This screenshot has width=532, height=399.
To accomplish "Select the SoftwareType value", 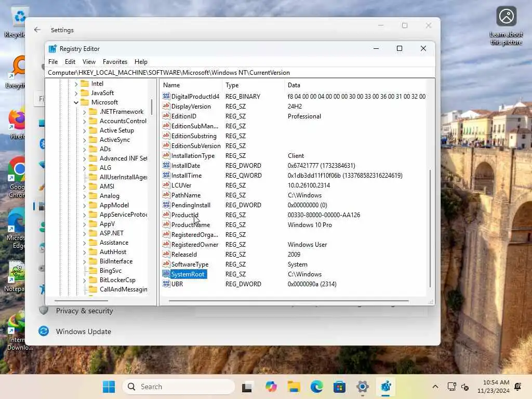I will [x=190, y=264].
